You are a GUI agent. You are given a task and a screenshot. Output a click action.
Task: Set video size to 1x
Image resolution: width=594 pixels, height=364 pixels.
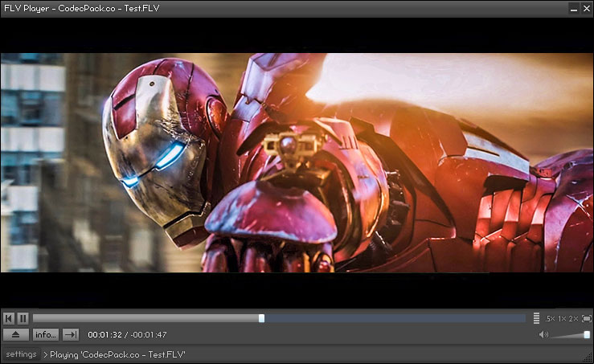coord(562,318)
